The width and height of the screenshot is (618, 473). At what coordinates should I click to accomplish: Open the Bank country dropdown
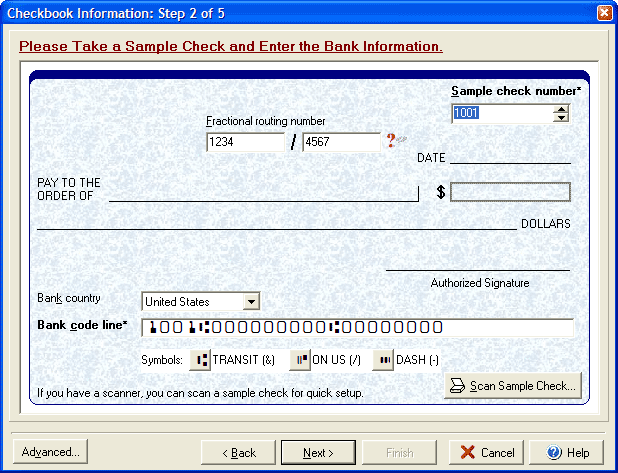[251, 301]
